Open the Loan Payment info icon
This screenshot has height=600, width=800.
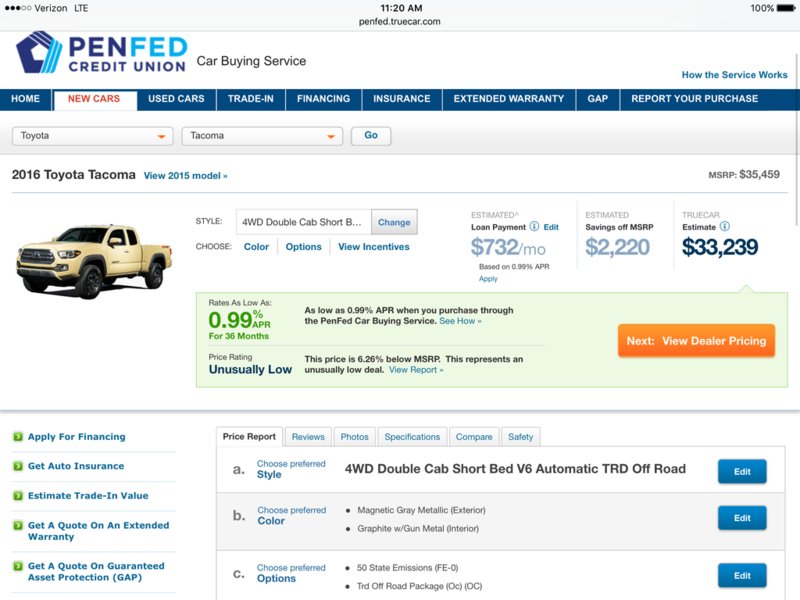pos(534,227)
